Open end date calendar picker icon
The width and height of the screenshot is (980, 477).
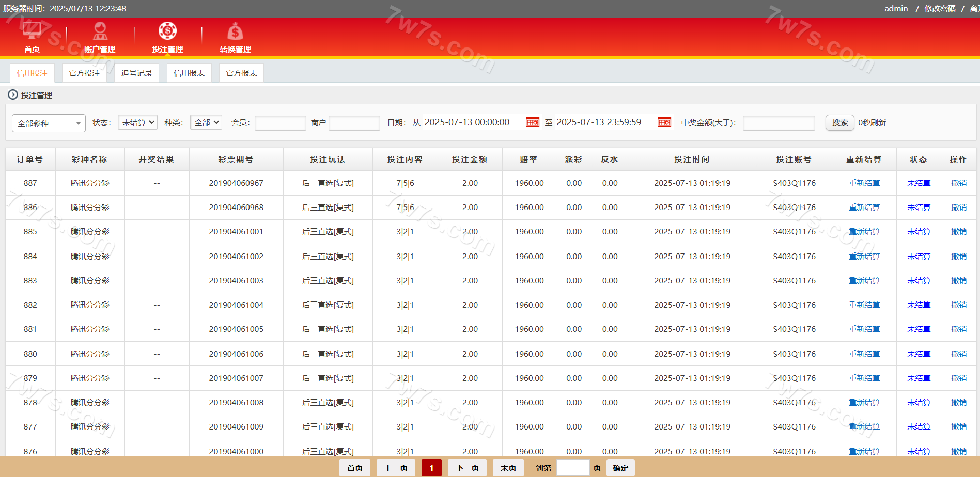[x=664, y=122]
